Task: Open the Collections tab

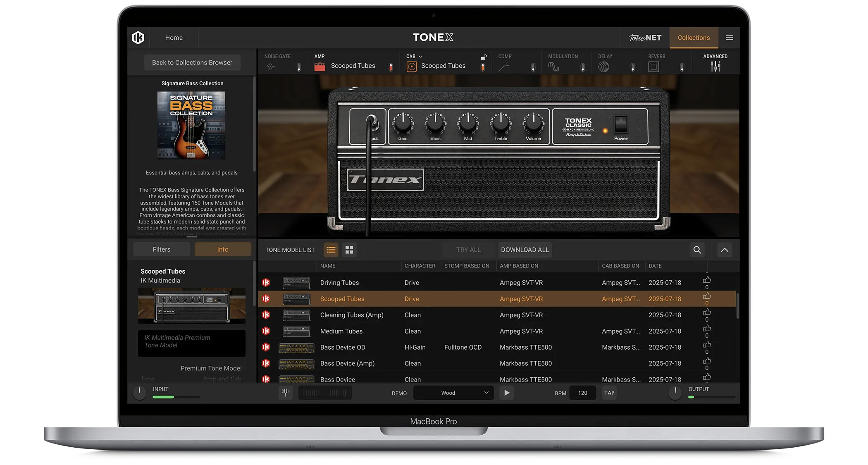Action: pyautogui.click(x=694, y=38)
